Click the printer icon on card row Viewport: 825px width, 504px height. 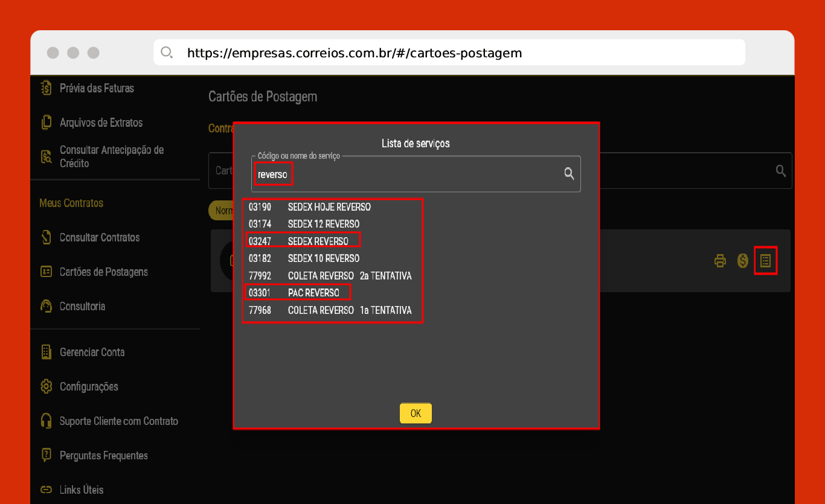click(720, 261)
